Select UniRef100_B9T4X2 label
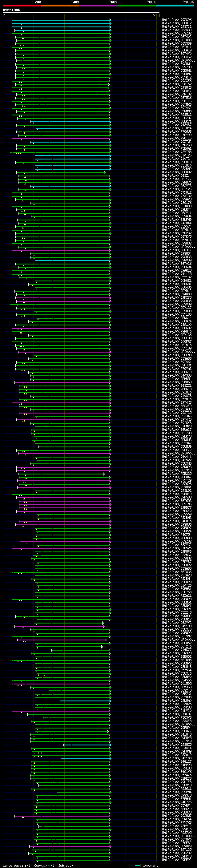Screen dimensions: 197x868 coord(177,108)
